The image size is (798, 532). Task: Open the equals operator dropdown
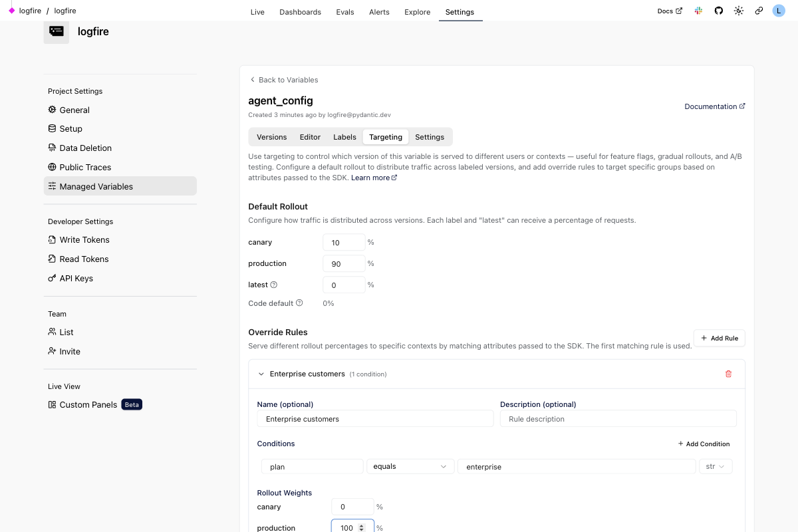point(410,467)
